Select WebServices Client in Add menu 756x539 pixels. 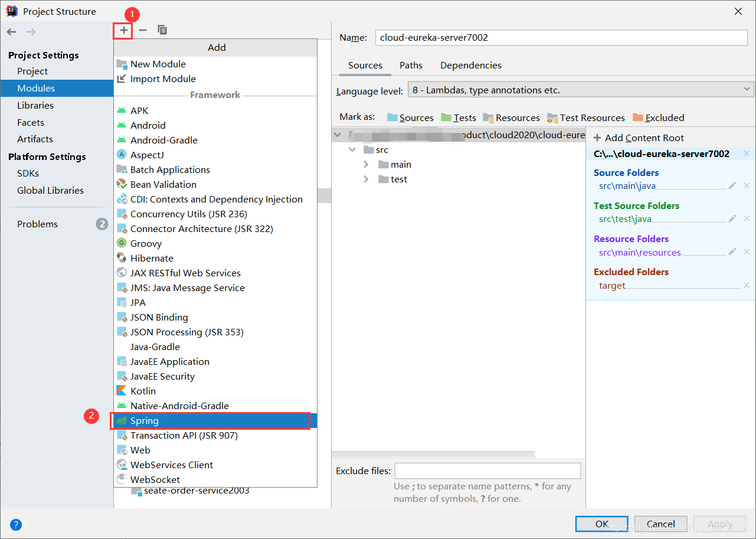[215, 465]
